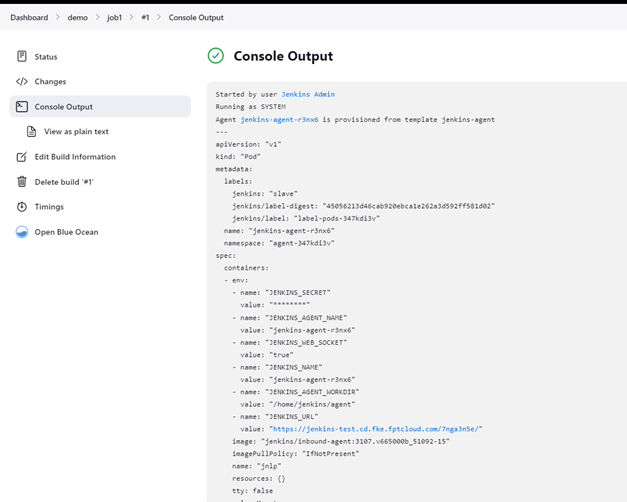Expand chevron after demo breadcrumb
The image size is (627, 502).
(x=98, y=17)
